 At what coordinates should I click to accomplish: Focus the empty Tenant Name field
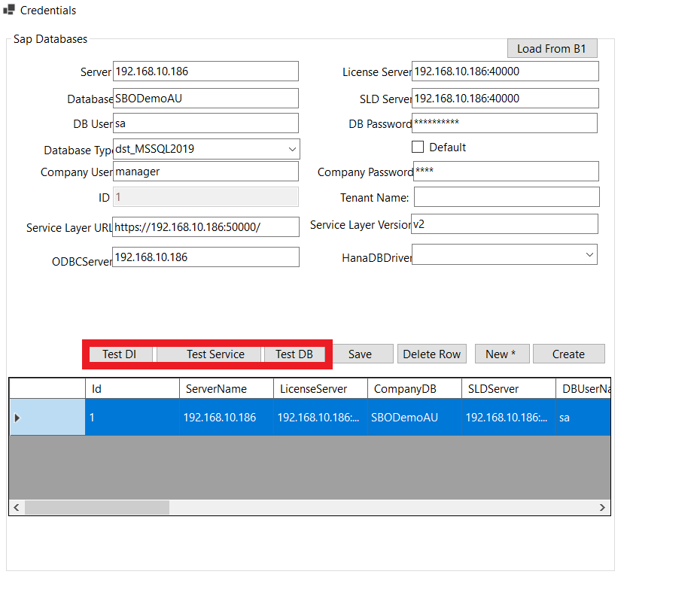[x=507, y=197]
